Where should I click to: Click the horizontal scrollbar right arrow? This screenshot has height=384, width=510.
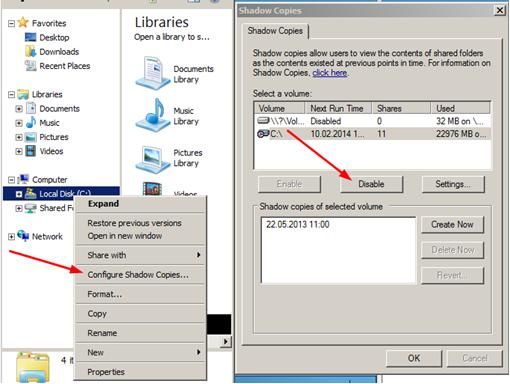[x=226, y=341]
